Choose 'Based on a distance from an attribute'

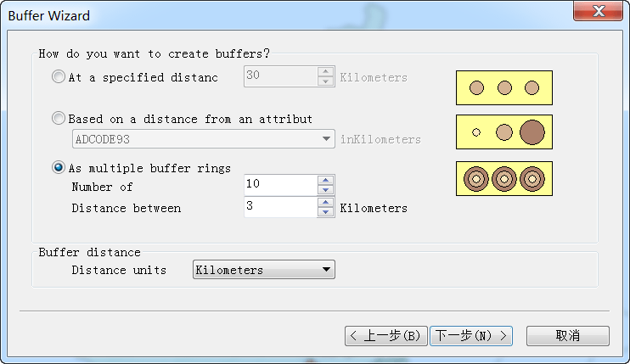59,119
